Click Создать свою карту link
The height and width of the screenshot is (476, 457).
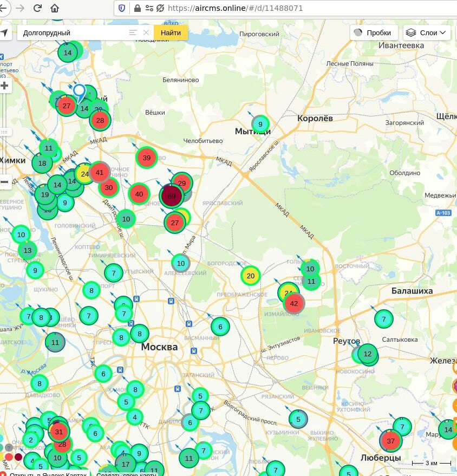click(x=126, y=474)
